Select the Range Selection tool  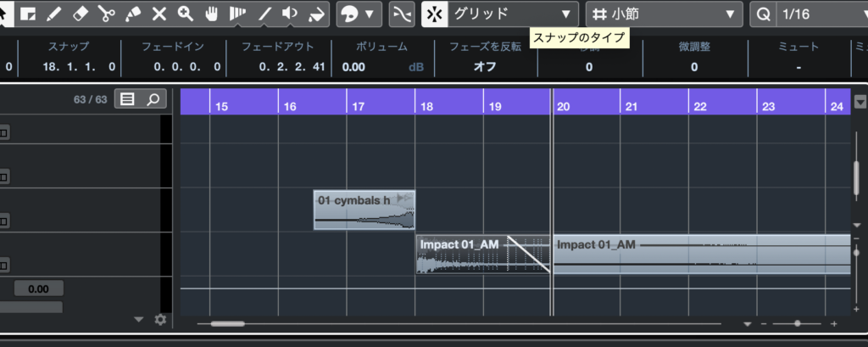click(x=28, y=14)
